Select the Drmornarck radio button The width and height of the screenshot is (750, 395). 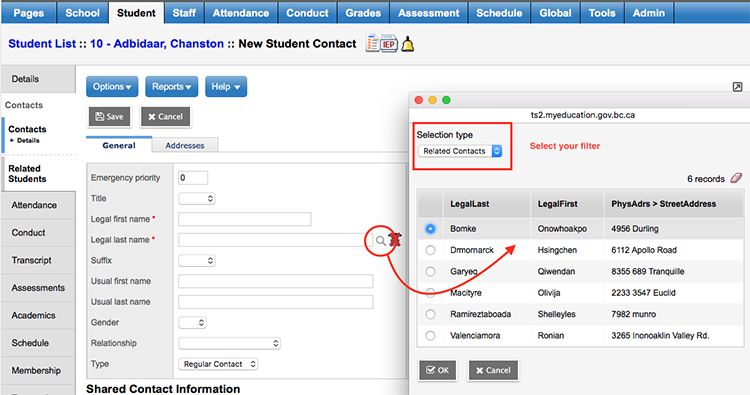430,250
